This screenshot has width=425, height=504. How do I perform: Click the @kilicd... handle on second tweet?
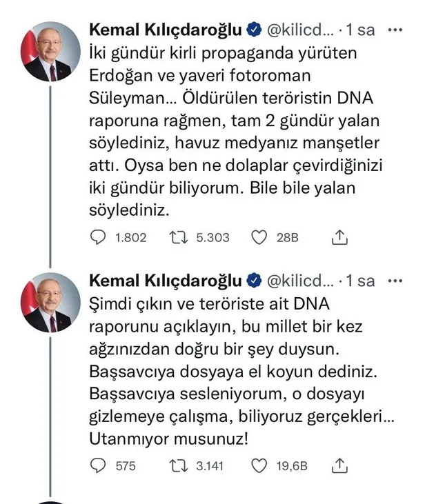click(x=302, y=281)
